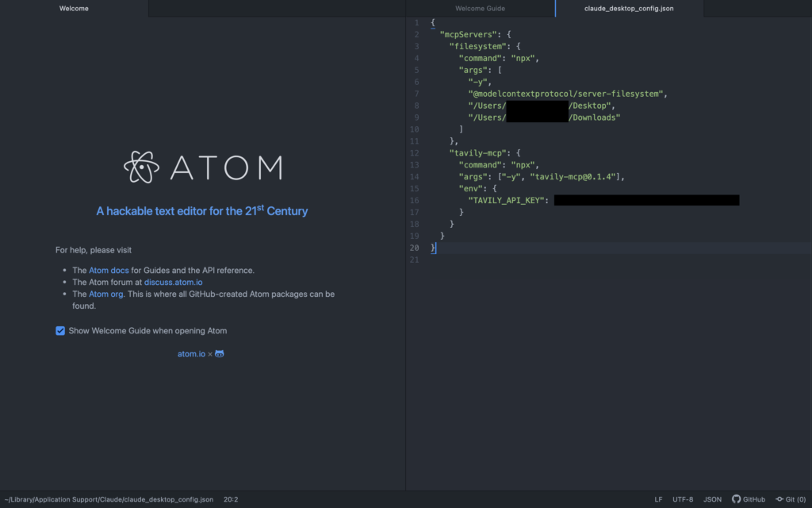812x508 pixels.
Task: Click gutter line number 12
Action: tap(414, 153)
